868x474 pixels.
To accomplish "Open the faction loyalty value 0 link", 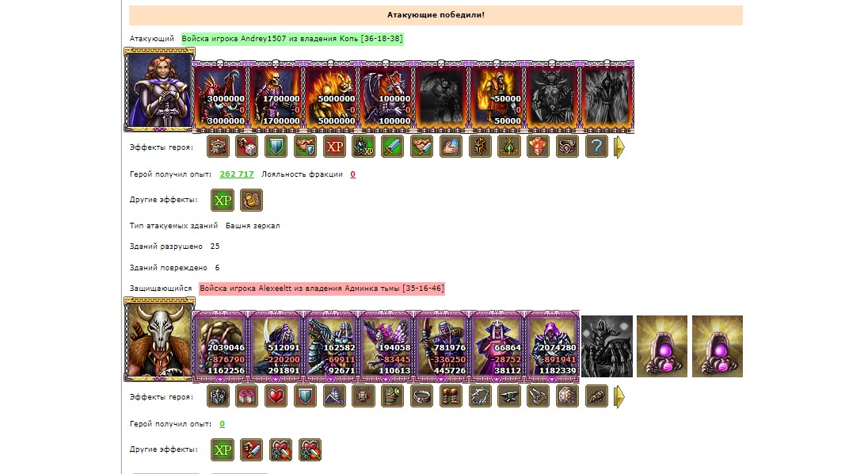I will 352,174.
